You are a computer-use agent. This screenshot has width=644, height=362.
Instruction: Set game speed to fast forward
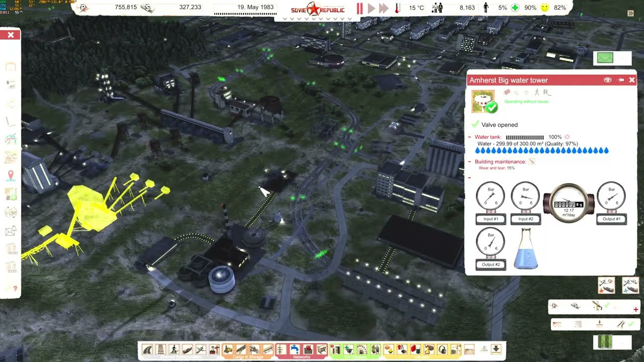384,8
